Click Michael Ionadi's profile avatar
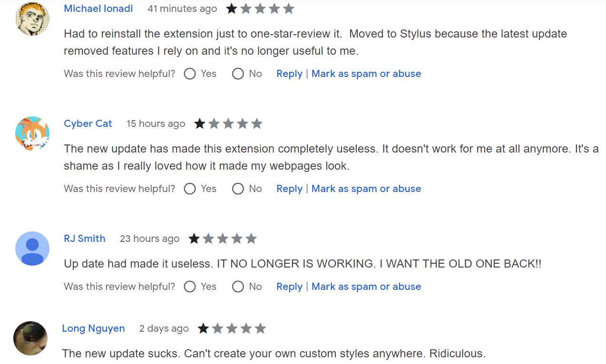 pos(32,19)
